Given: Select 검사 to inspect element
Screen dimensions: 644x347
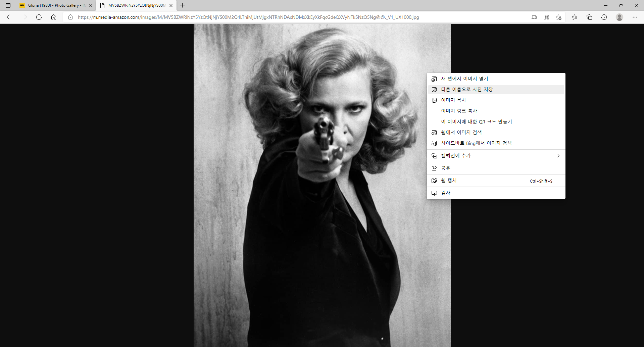Looking at the screenshot, I should 496,193.
